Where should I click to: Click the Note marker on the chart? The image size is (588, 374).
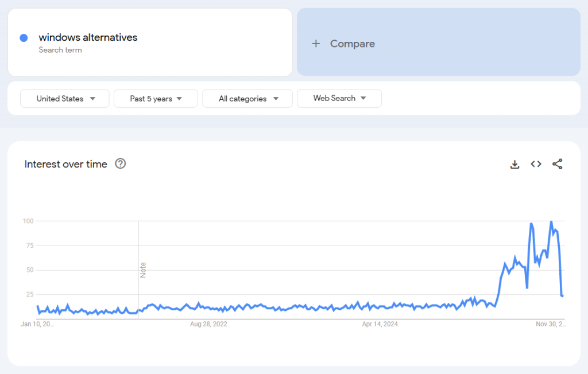(143, 270)
